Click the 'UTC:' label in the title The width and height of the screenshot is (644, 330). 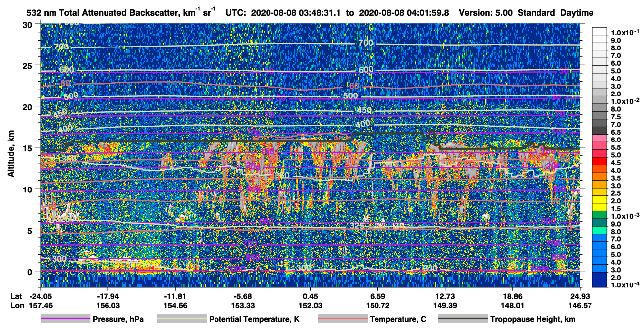(x=235, y=13)
